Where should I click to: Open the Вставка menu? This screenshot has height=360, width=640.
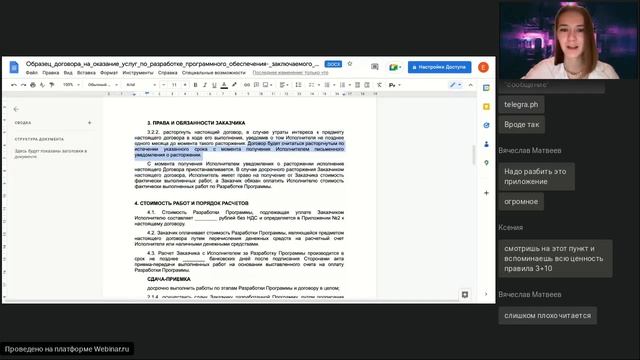pyautogui.click(x=86, y=73)
